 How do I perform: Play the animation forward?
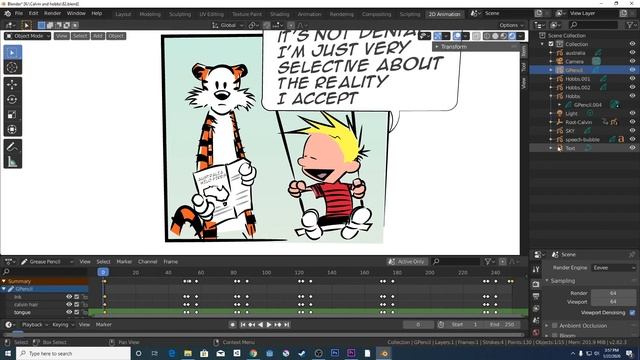point(269,324)
